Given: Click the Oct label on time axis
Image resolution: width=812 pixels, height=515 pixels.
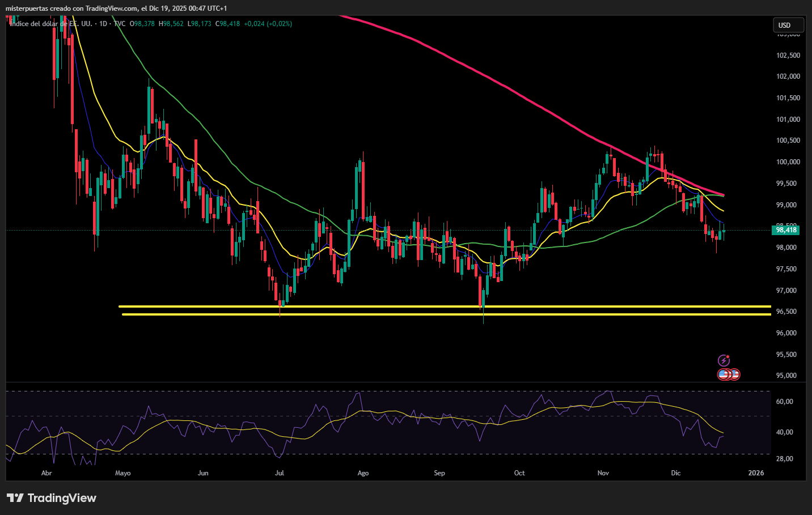Looking at the screenshot, I should 519,473.
